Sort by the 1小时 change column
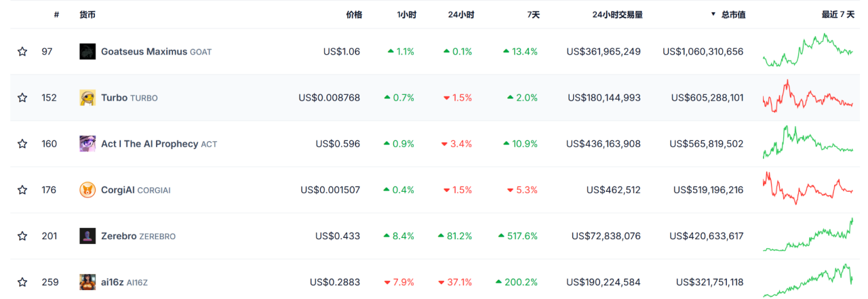Image resolution: width=868 pixels, height=299 pixels. pyautogui.click(x=406, y=14)
